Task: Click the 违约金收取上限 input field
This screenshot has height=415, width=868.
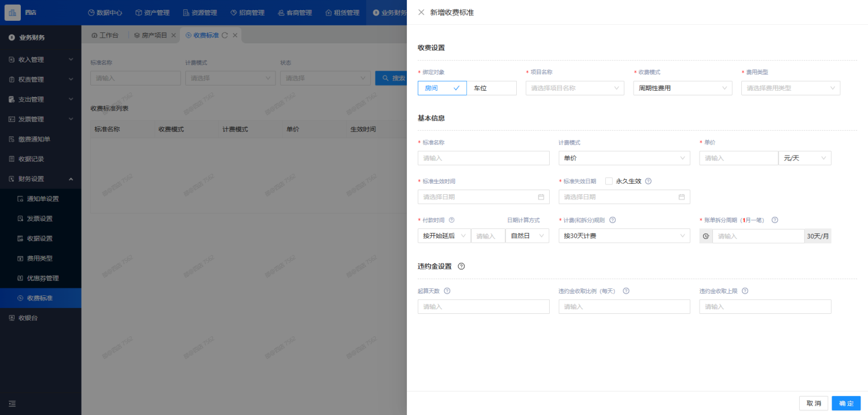Action: point(766,307)
